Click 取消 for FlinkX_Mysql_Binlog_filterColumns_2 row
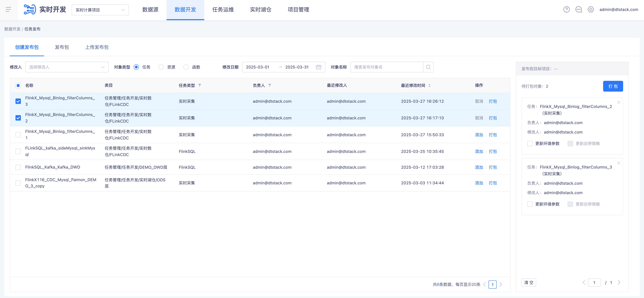This screenshot has width=644, height=298. [479, 118]
